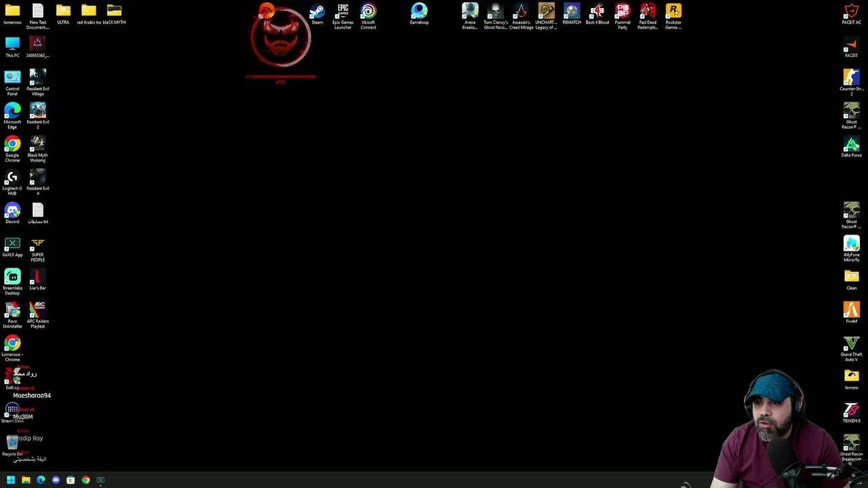This screenshot has height=488, width=868.
Task: Select the lomero folder on right side
Action: click(852, 380)
